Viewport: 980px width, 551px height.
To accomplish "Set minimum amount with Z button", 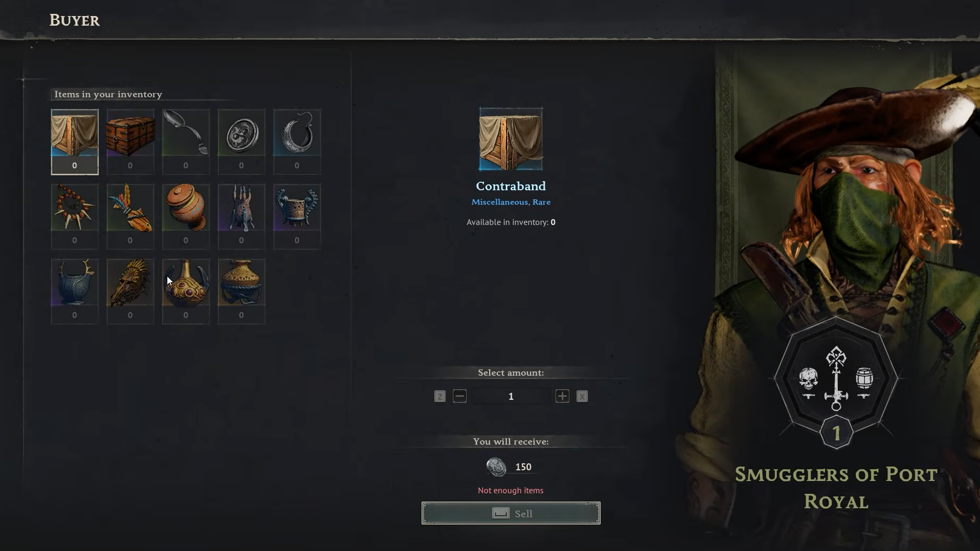I will coord(440,396).
